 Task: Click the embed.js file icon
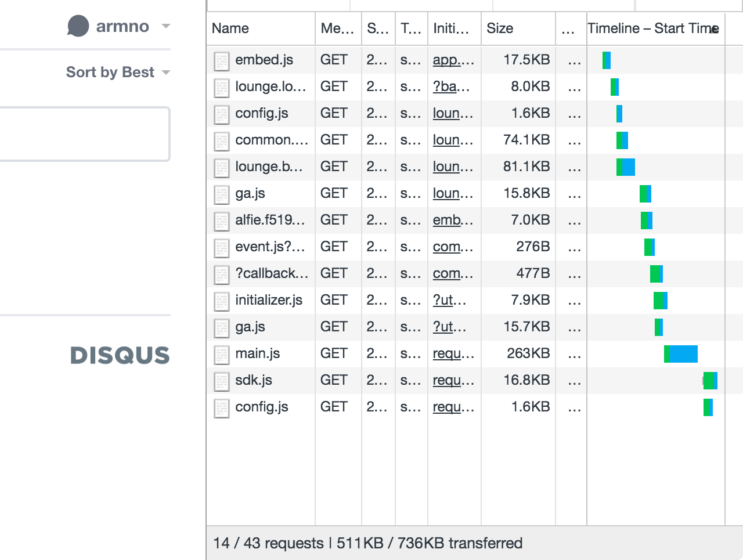coord(222,61)
